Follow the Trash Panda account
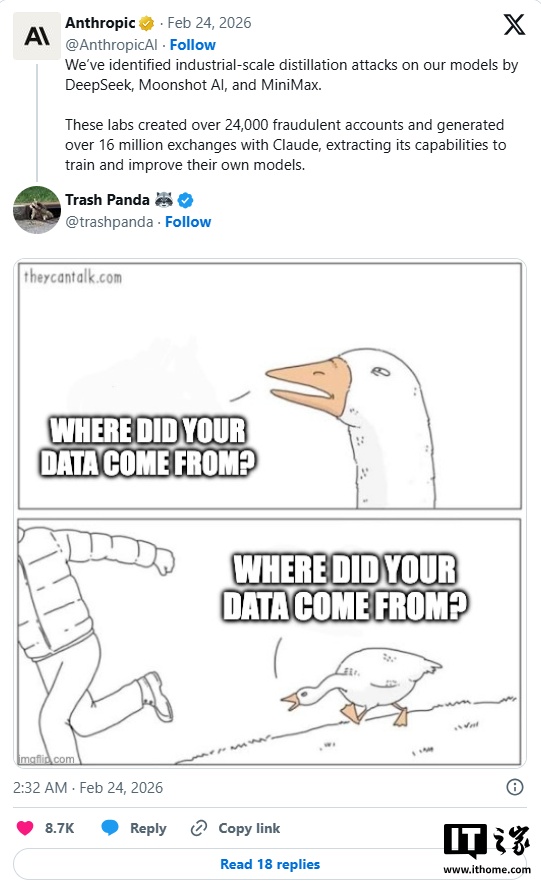Screen dimensions: 541x882 pos(188,222)
